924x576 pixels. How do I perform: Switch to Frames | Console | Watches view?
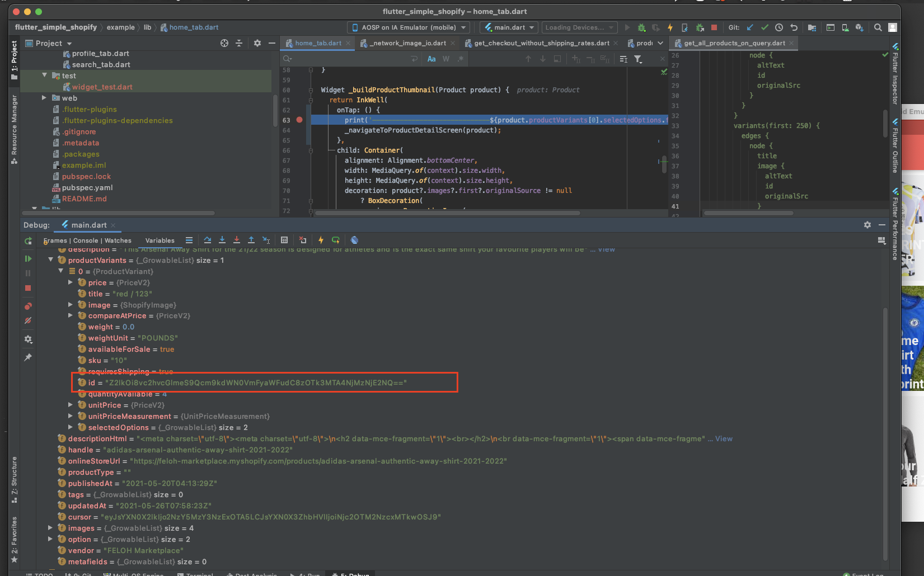pos(87,240)
